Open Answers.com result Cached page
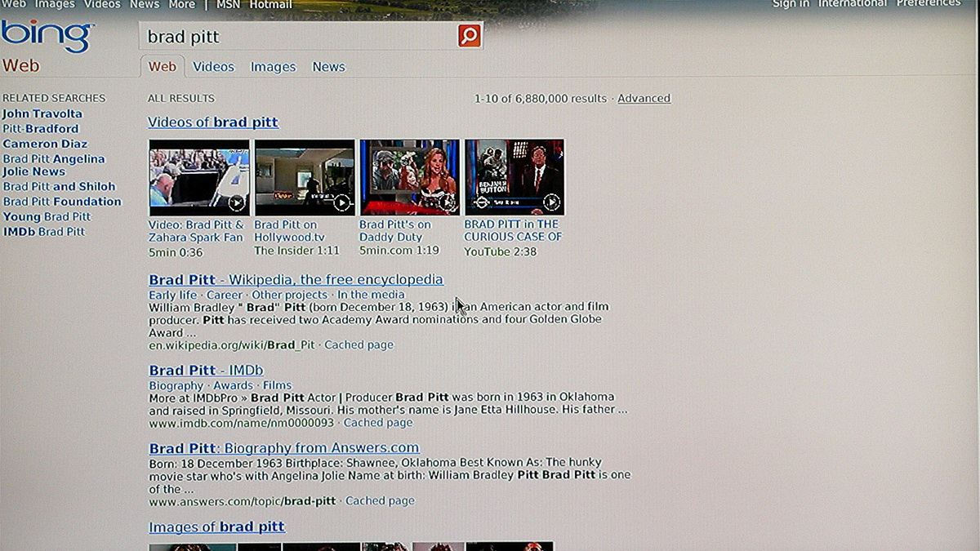980x551 pixels. [380, 501]
